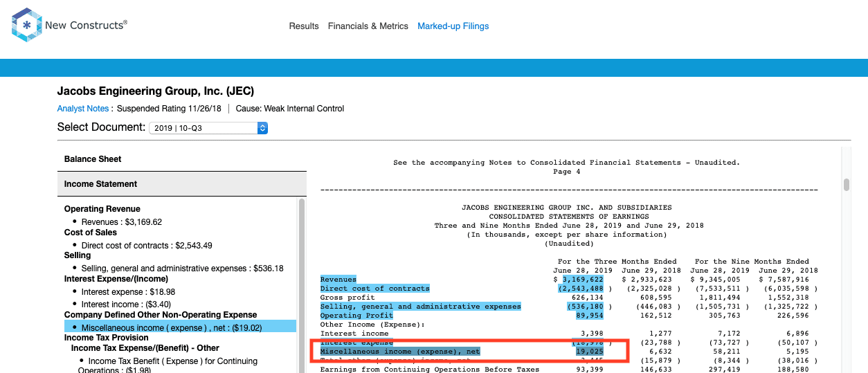The image size is (868, 373).
Task: Open the Select Document dropdown
Action: click(208, 128)
